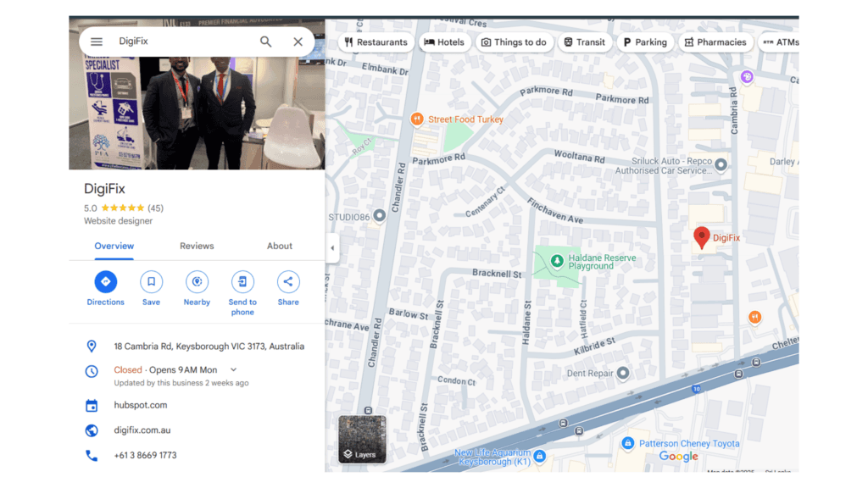Show Pharmacies on the map

pos(715,42)
